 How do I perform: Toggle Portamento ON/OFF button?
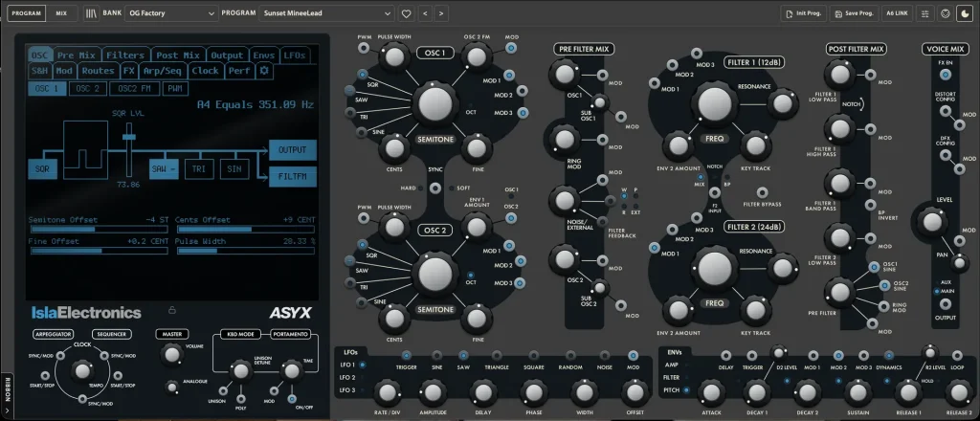[x=291, y=399]
